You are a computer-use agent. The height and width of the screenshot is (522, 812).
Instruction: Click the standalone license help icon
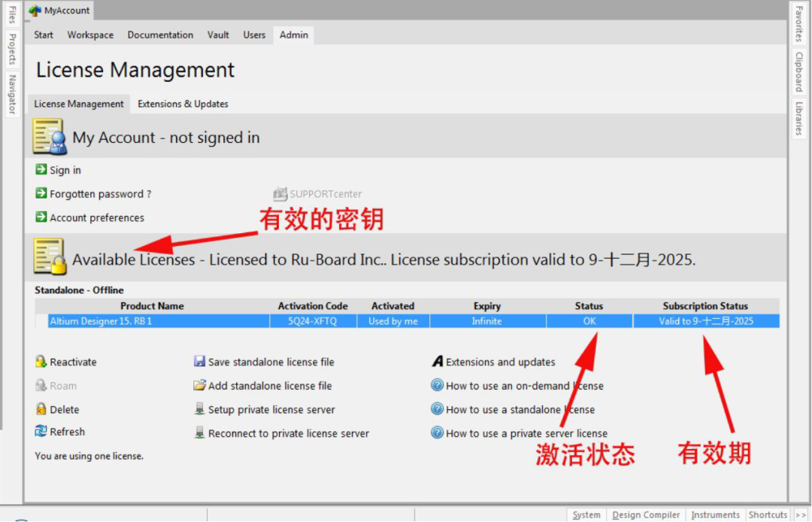point(437,409)
